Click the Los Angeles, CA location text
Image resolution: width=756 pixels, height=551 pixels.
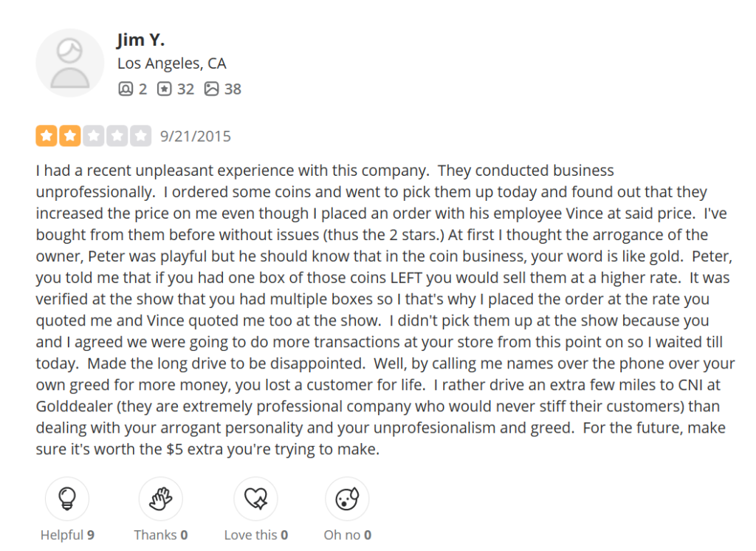point(171,64)
